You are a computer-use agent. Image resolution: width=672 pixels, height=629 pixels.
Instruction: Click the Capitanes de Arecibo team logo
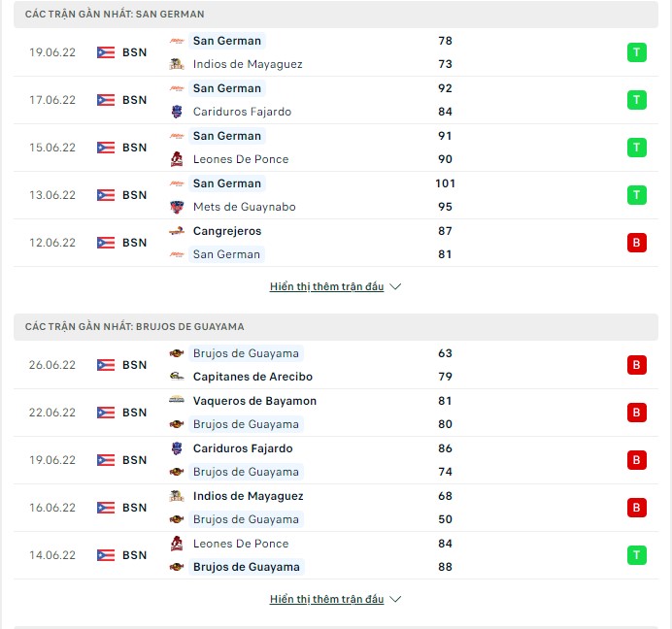click(177, 377)
